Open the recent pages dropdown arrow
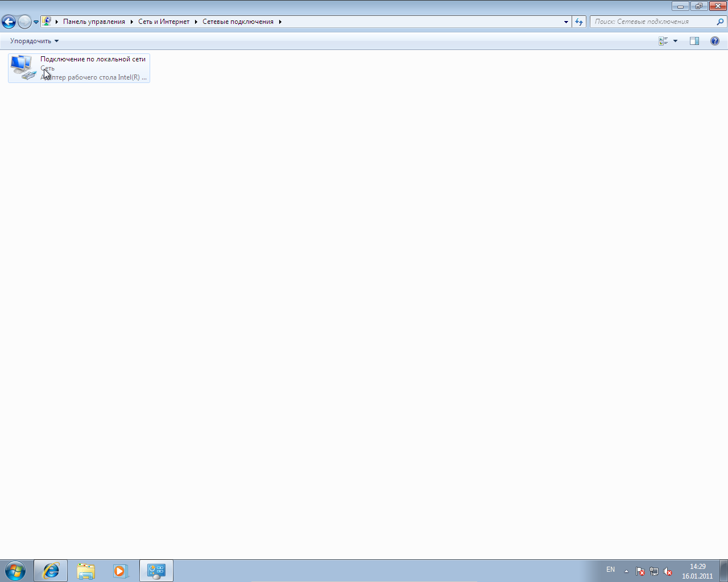The height and width of the screenshot is (582, 728). (x=36, y=22)
